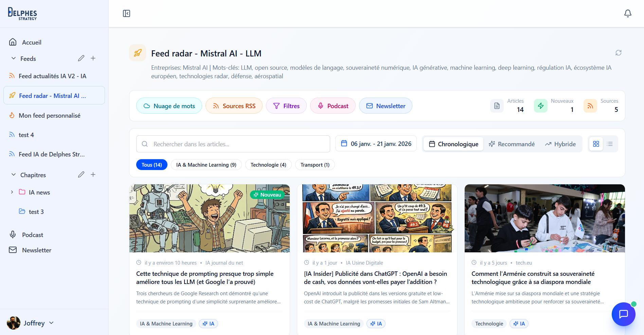Open the chat support bubble
Viewport: 644px width, 335px height.
pyautogui.click(x=623, y=314)
